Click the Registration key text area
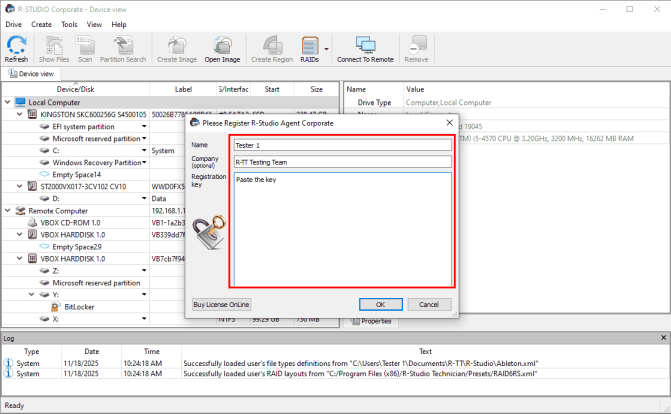This screenshot has width=671, height=414. (342, 230)
